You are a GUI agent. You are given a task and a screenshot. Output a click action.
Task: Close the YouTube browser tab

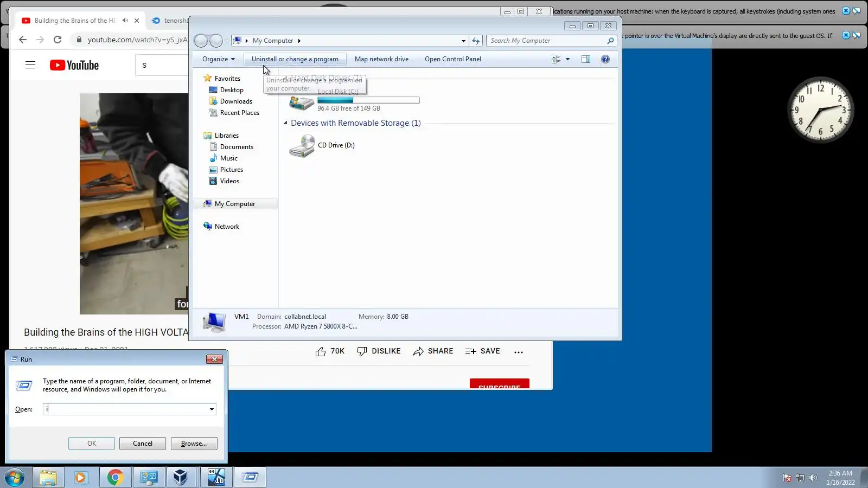coord(137,21)
